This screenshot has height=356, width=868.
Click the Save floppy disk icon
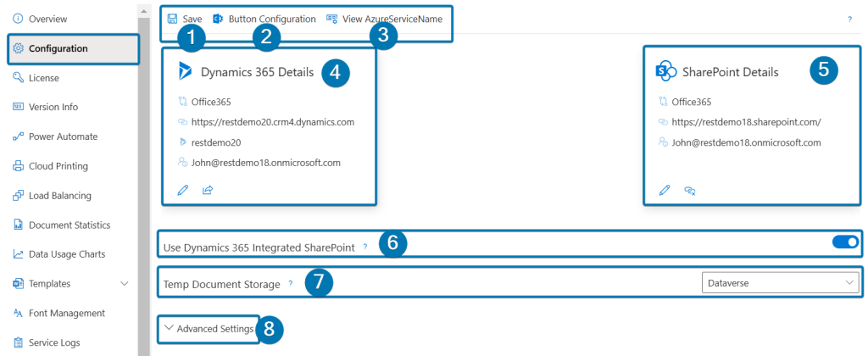click(173, 19)
